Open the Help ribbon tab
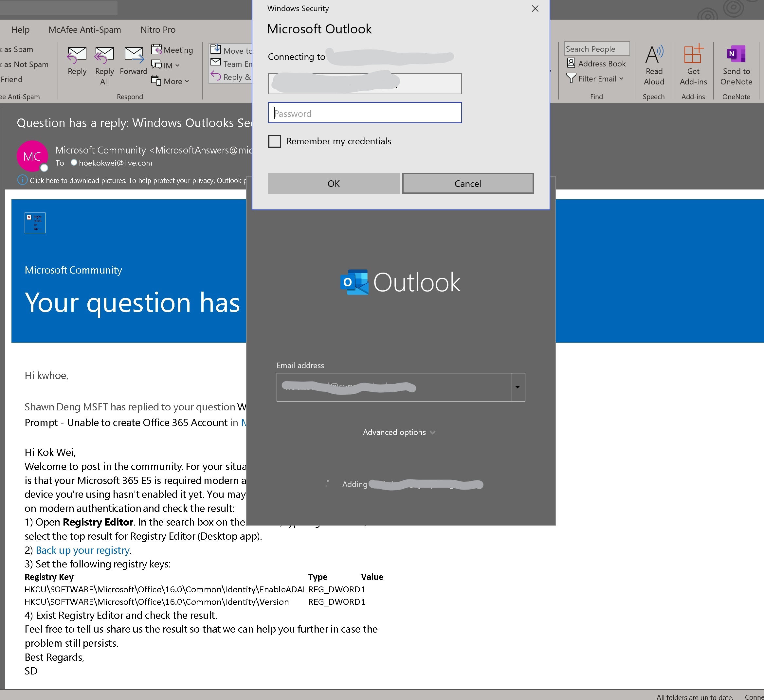The height and width of the screenshot is (700, 764). [x=21, y=29]
